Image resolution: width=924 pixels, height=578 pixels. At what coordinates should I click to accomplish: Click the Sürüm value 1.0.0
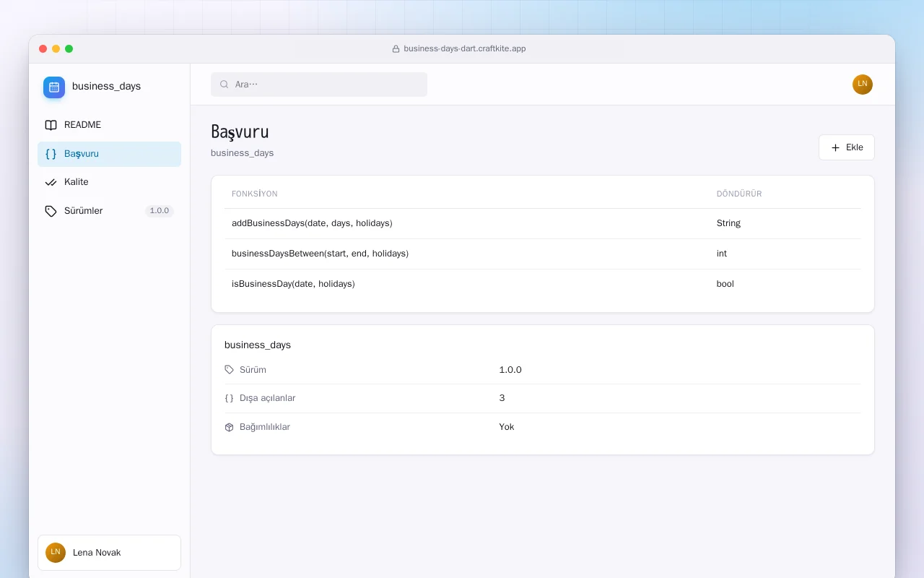(510, 370)
